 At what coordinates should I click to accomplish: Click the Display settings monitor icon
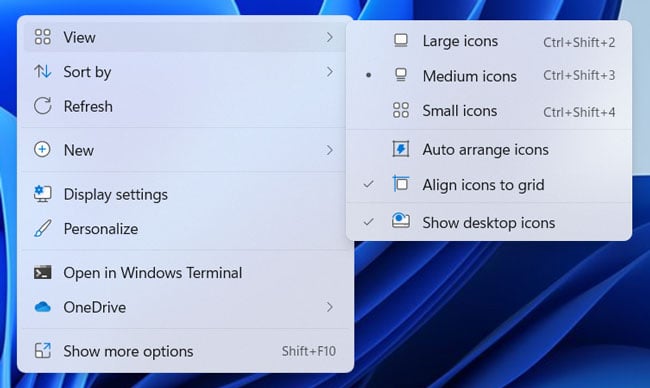tap(43, 194)
